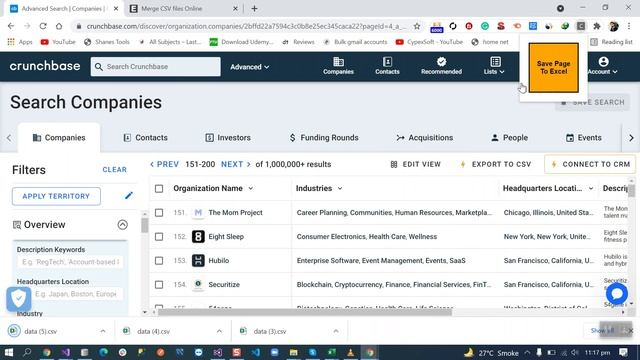Click the horizontal scrollbar of results table

point(304,313)
